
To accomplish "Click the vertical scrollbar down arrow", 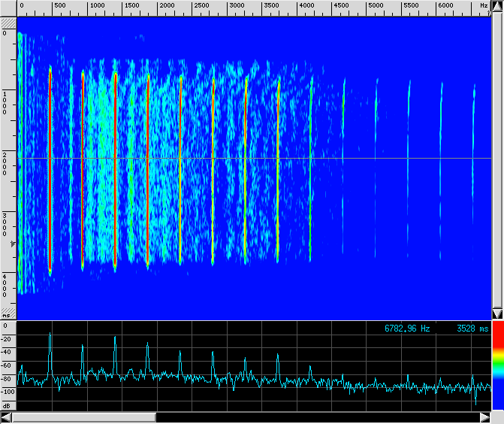I will click(x=497, y=313).
